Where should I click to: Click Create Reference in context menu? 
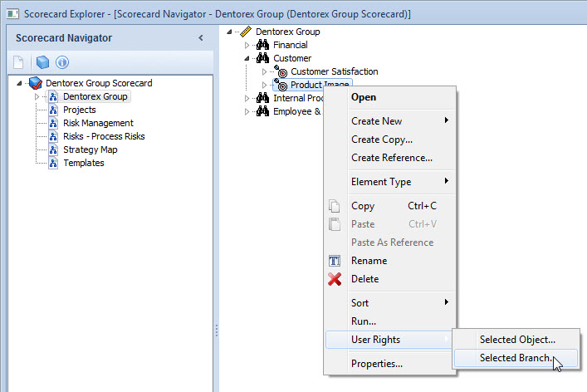pyautogui.click(x=391, y=158)
